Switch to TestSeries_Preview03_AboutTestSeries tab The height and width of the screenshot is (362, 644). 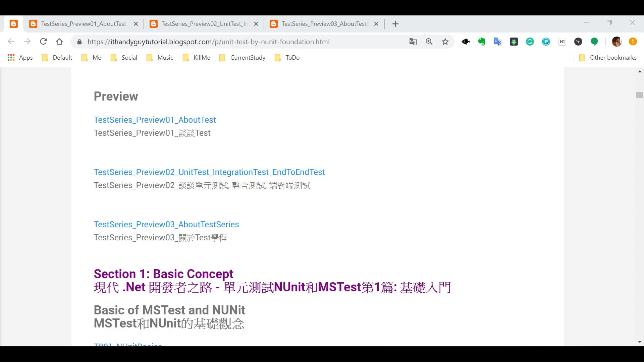point(321,24)
